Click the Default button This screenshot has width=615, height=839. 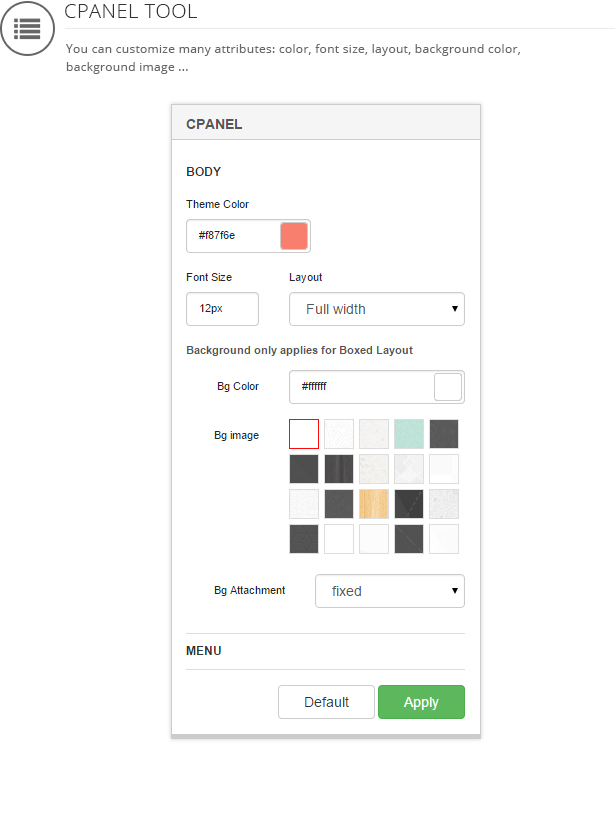pyautogui.click(x=326, y=702)
